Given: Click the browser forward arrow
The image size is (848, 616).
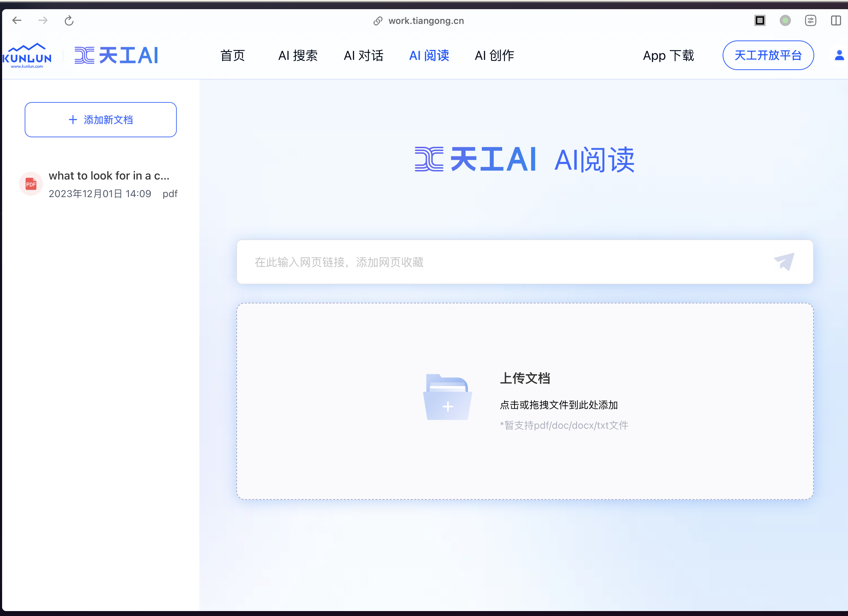Looking at the screenshot, I should coord(43,20).
